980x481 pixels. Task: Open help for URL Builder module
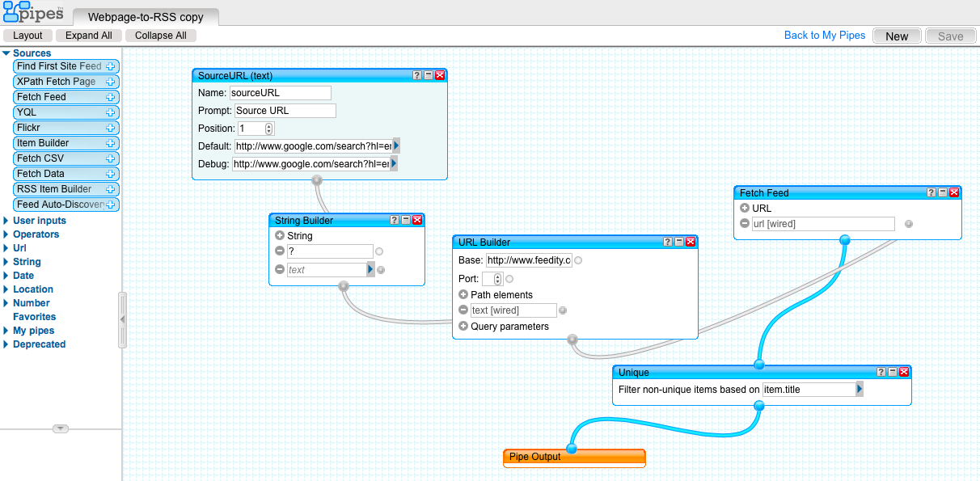[668, 242]
